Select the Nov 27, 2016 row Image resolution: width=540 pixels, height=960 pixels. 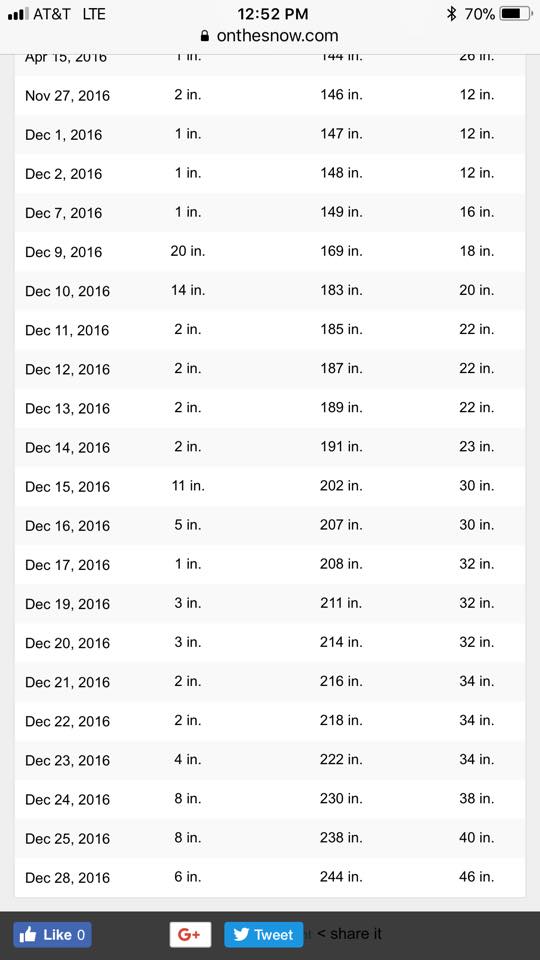click(x=269, y=96)
